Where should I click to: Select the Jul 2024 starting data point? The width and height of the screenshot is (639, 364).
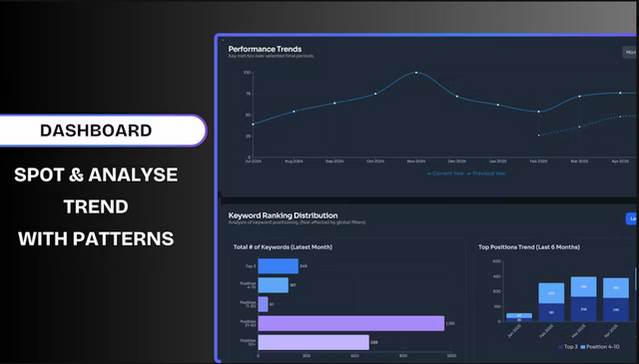coord(253,125)
